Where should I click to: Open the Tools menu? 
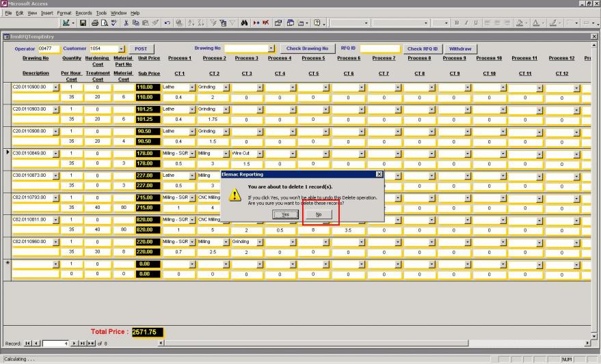[x=101, y=13]
